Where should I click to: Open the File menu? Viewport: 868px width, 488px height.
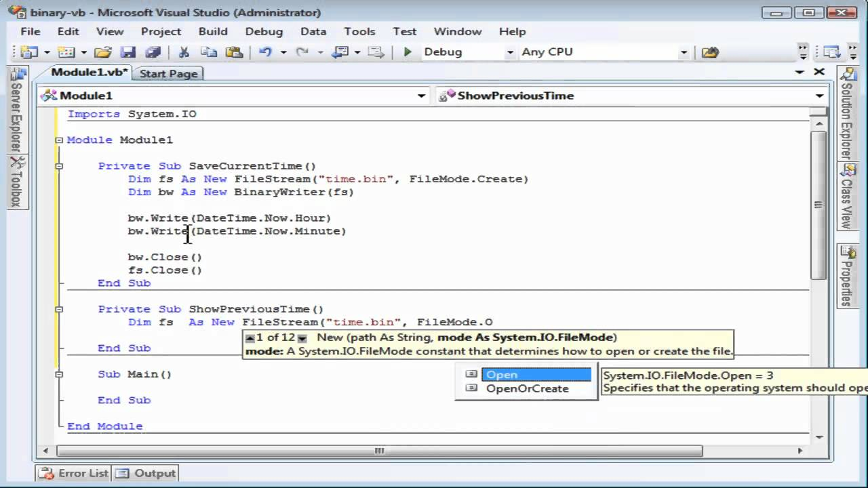pyautogui.click(x=31, y=31)
